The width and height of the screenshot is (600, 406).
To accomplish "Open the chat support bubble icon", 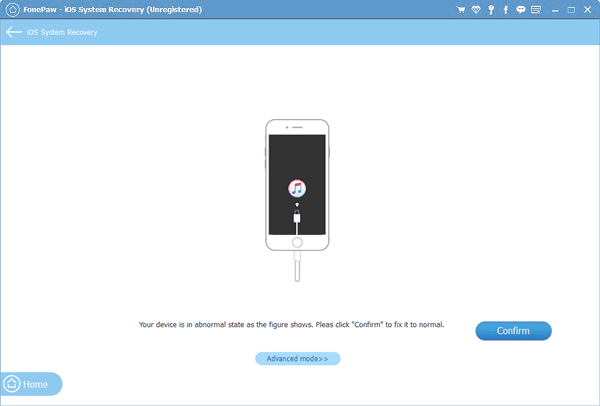I will [x=520, y=10].
